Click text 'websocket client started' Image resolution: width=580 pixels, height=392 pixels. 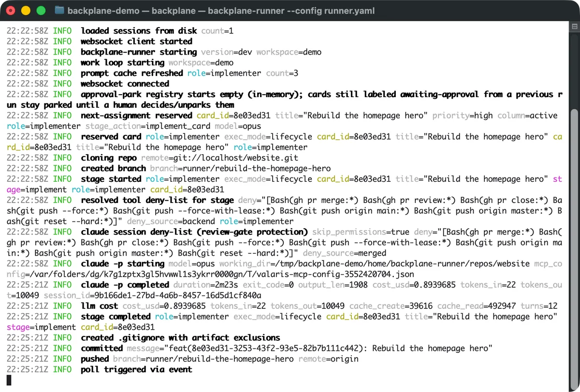[x=136, y=42]
